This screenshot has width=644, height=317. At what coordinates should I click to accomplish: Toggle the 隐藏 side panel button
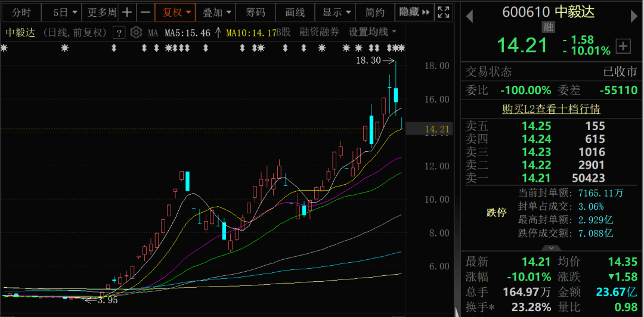click(409, 12)
